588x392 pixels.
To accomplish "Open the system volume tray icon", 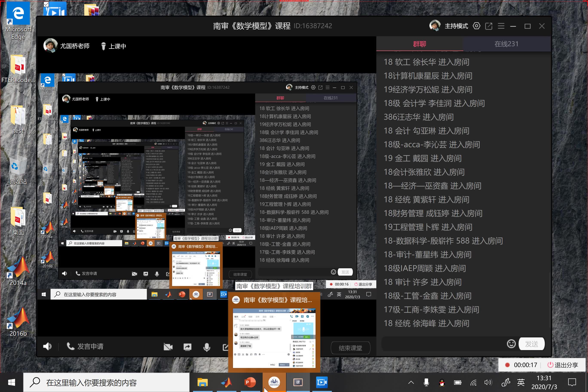I will point(488,383).
